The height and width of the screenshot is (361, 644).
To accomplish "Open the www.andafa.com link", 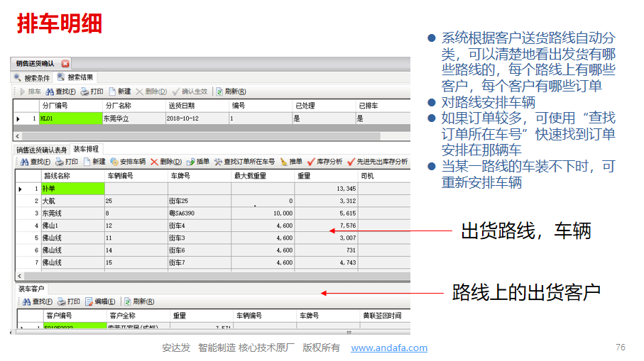I will coord(389,348).
